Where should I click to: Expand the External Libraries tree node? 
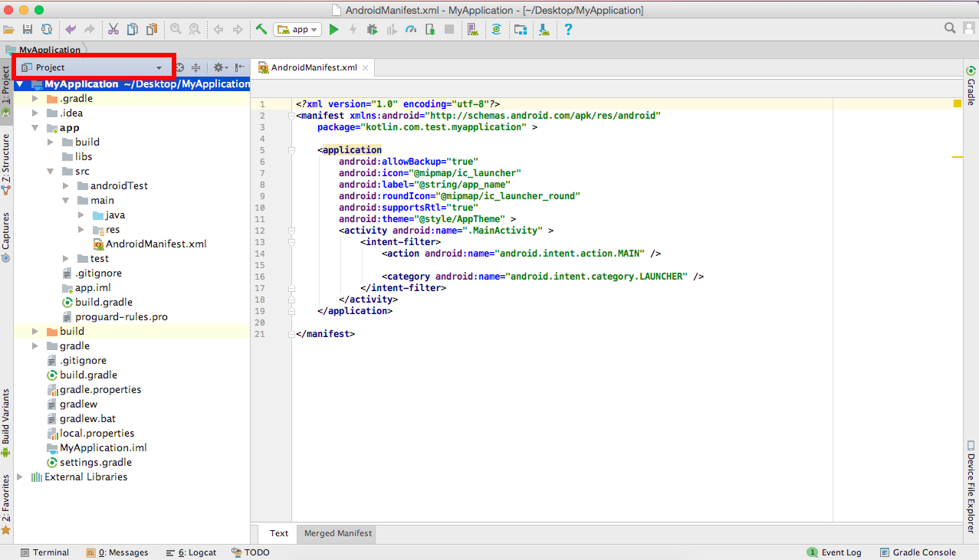20,476
